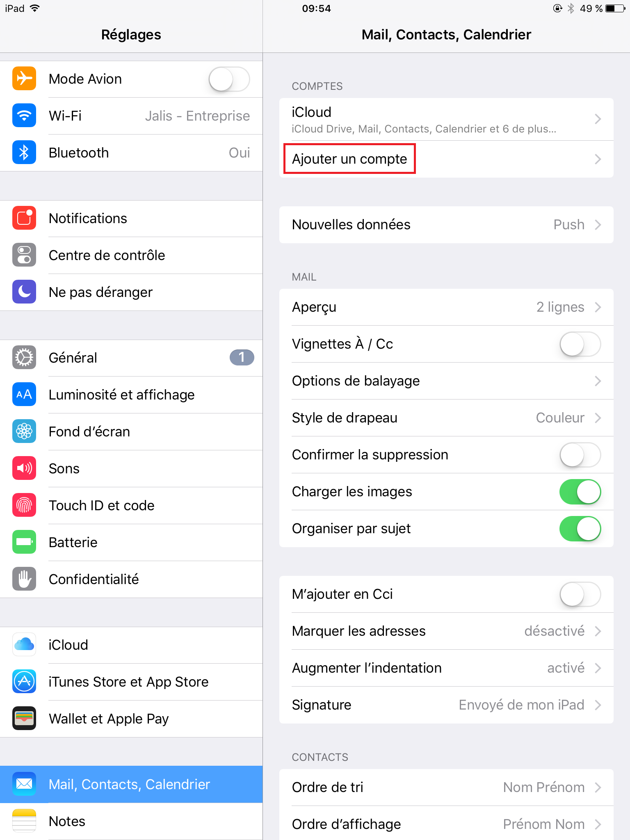Viewport: 630px width, 840px height.
Task: Enable the Confirmer la suppression switch
Action: [580, 455]
